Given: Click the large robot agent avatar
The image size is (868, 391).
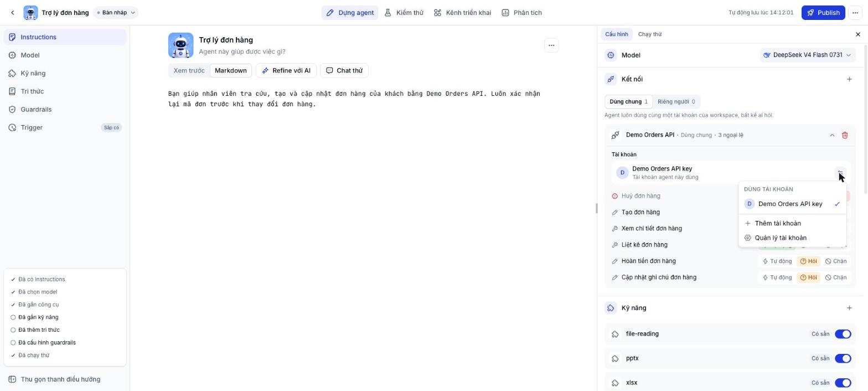Looking at the screenshot, I should click(181, 45).
